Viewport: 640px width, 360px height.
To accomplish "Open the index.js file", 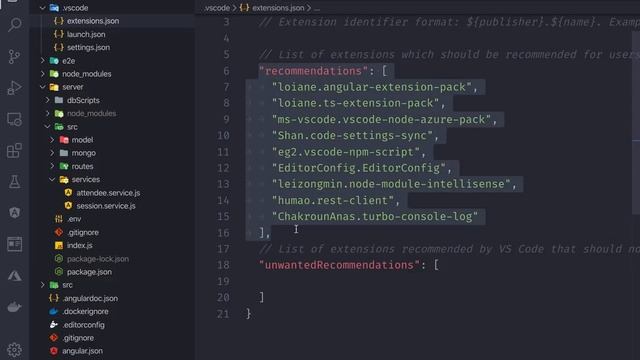I will pyautogui.click(x=80, y=245).
